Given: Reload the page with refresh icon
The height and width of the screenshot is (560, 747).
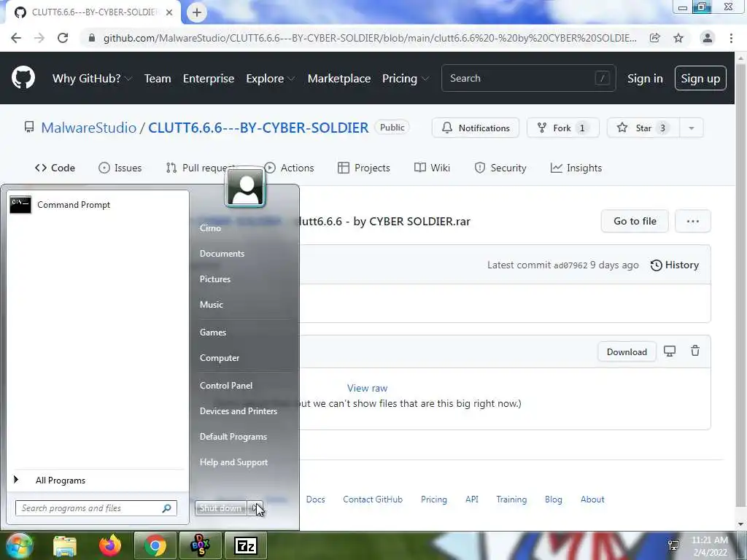Looking at the screenshot, I should [x=63, y=38].
